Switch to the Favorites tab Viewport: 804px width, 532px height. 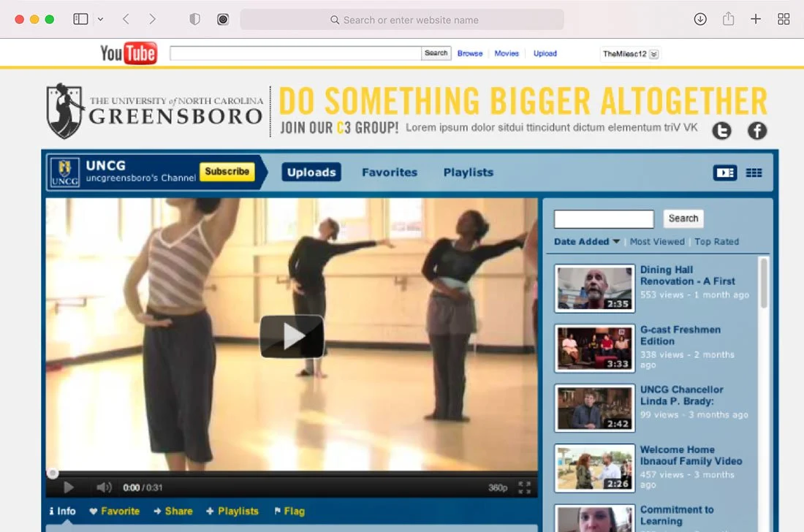pos(390,172)
